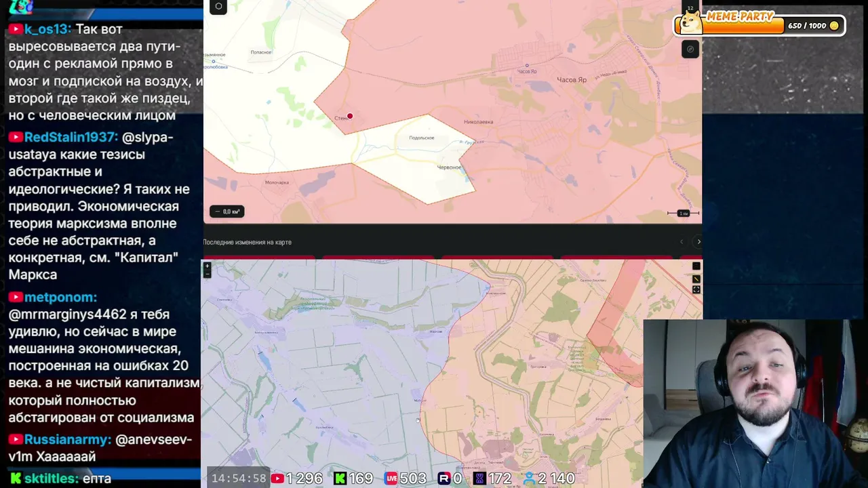
Task: Click the black square layer button on lower map
Action: pyautogui.click(x=696, y=266)
